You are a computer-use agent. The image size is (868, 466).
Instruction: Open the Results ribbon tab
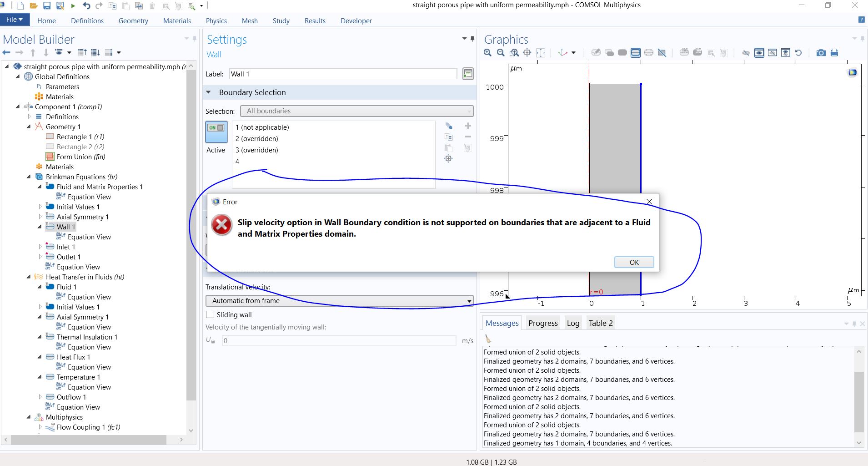click(315, 21)
